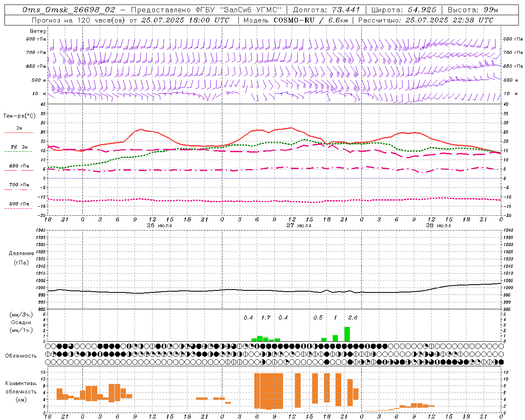
Task: Click the 1.7 precipitation total value
Action: point(266,317)
